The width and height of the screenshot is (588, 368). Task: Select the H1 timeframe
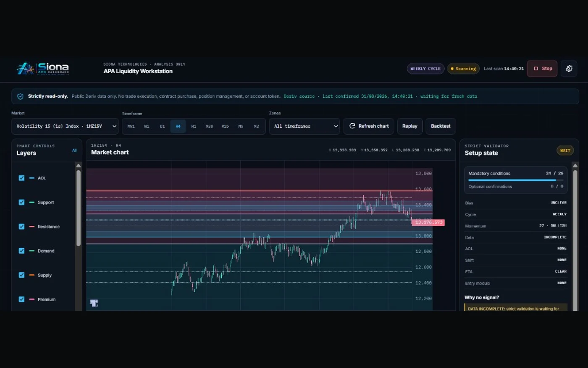(x=194, y=126)
